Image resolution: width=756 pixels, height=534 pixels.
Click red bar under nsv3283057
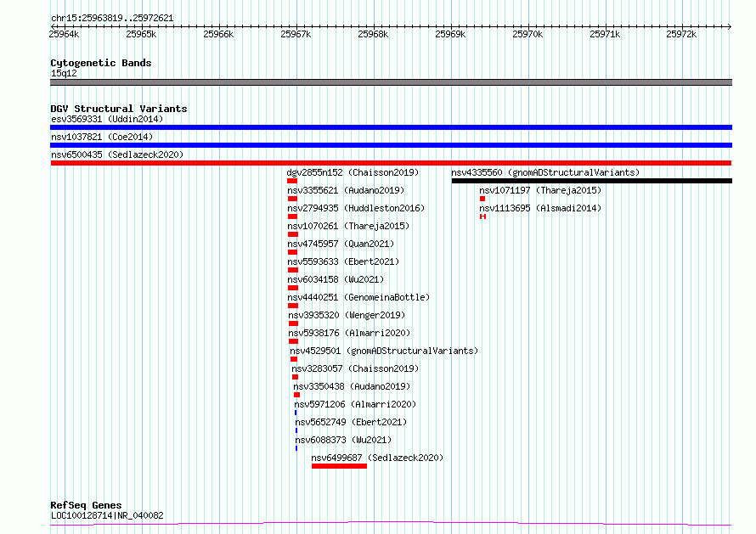tap(295, 377)
